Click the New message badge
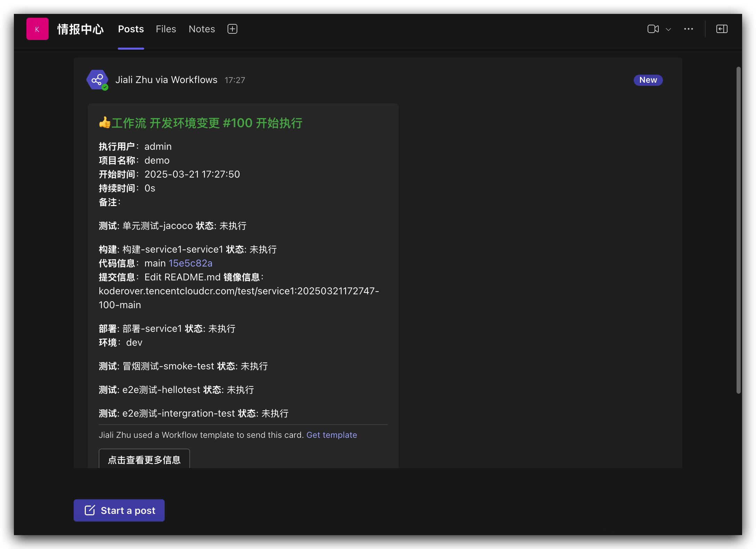 (x=648, y=80)
